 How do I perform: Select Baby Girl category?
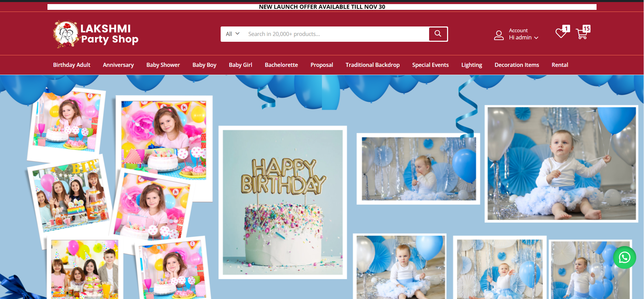click(240, 65)
